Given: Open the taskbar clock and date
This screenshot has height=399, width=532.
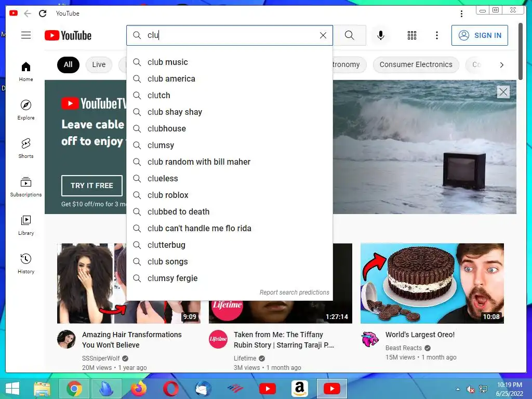Looking at the screenshot, I should click(510, 389).
